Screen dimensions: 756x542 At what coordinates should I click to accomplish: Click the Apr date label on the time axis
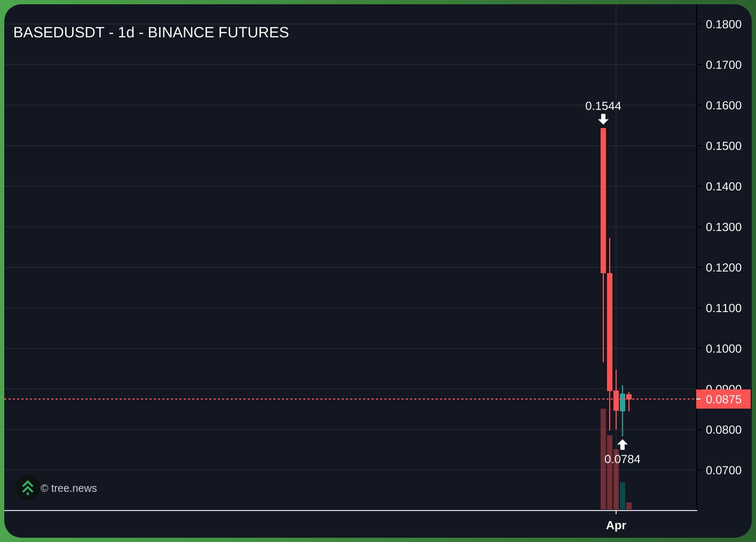616,525
